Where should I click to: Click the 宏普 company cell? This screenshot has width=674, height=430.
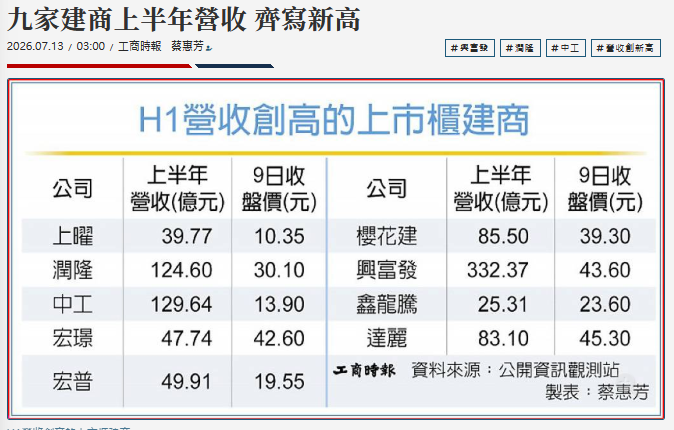73,381
